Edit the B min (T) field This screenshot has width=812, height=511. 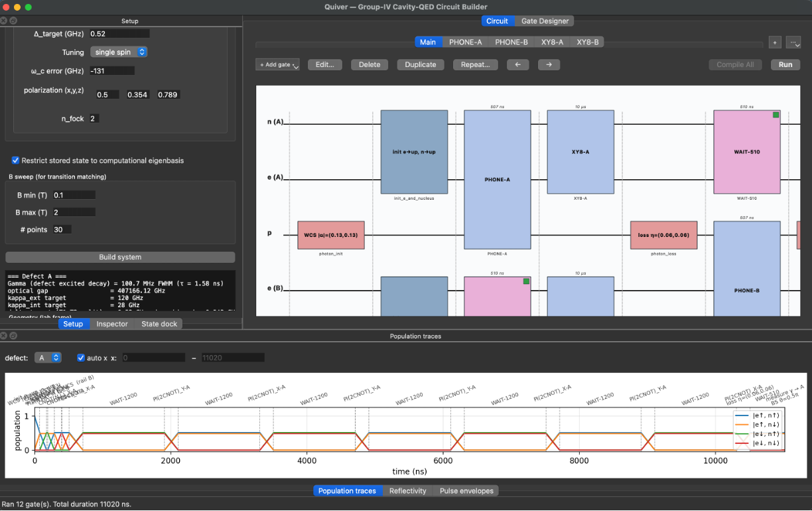[x=74, y=195]
